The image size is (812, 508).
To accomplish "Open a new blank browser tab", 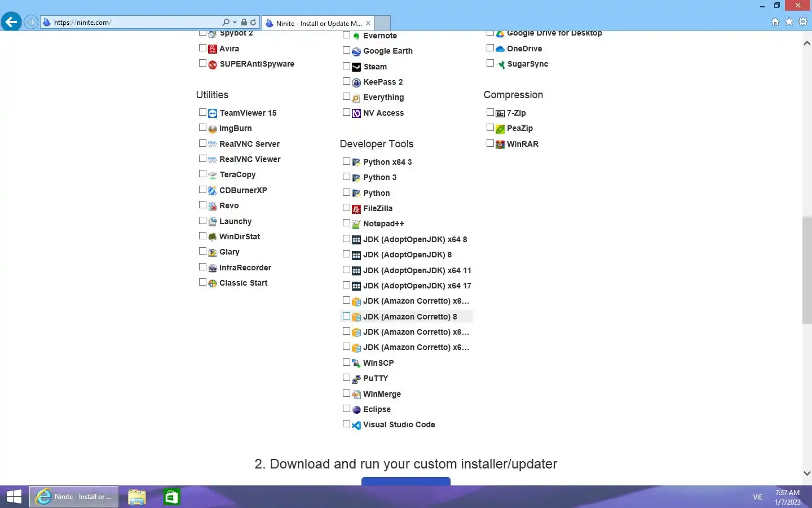I will [x=382, y=23].
